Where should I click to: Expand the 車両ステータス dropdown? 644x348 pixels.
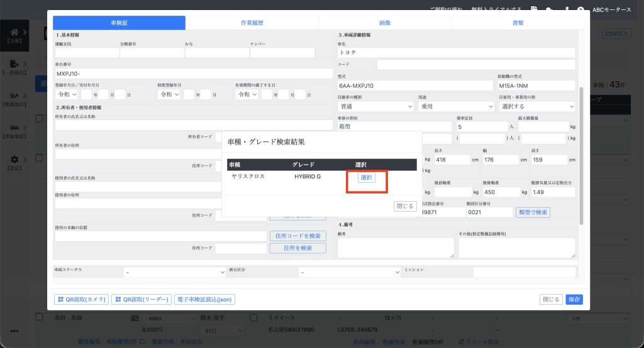coord(174,272)
